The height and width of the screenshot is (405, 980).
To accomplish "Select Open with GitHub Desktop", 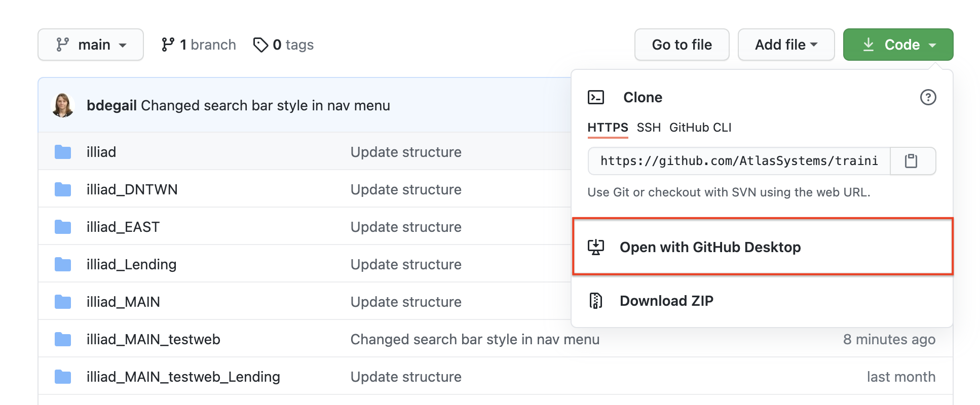I will [710, 247].
